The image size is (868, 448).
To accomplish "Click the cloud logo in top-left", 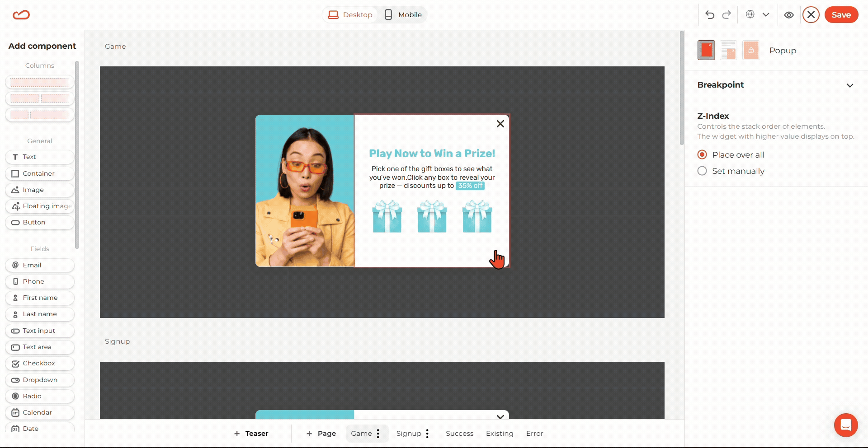I will pyautogui.click(x=21, y=15).
